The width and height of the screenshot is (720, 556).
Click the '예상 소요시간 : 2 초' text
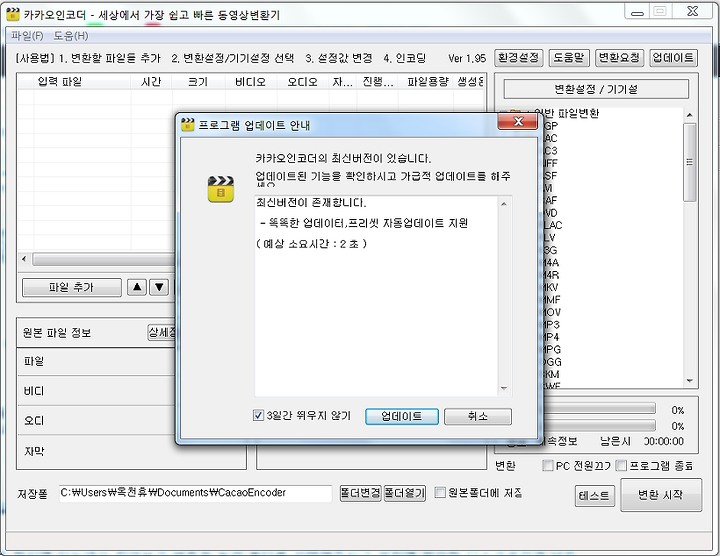(311, 244)
